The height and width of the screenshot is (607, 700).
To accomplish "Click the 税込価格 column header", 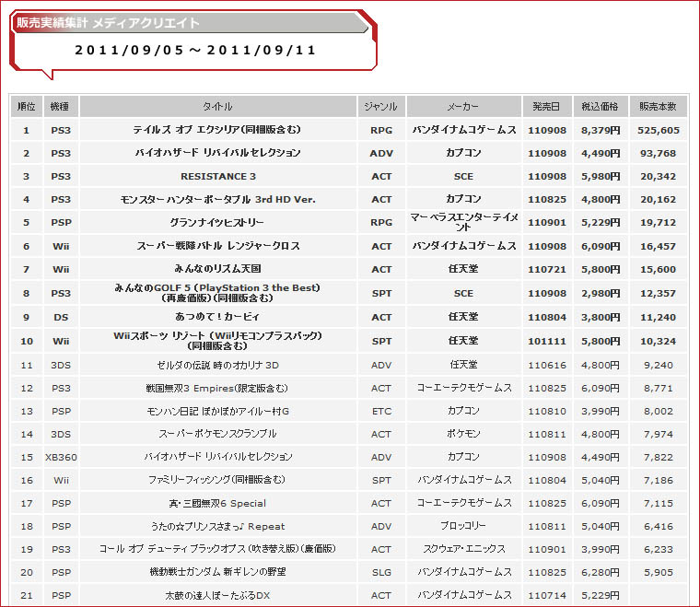I will [601, 106].
